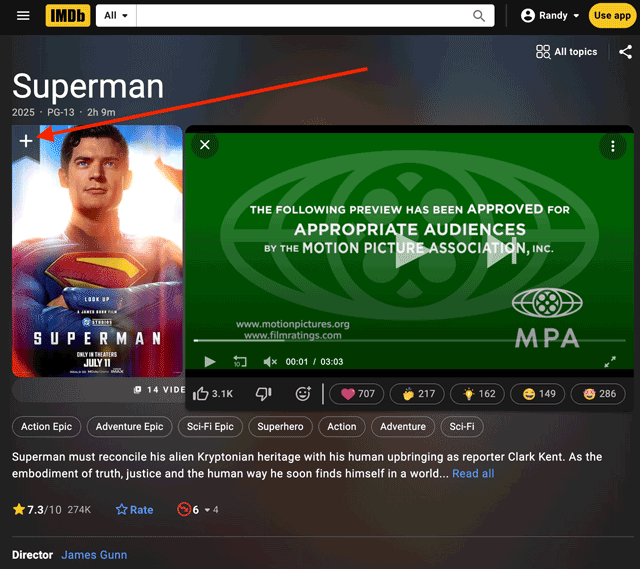Click the search magnifier icon
The width and height of the screenshot is (640, 569).
pos(480,16)
